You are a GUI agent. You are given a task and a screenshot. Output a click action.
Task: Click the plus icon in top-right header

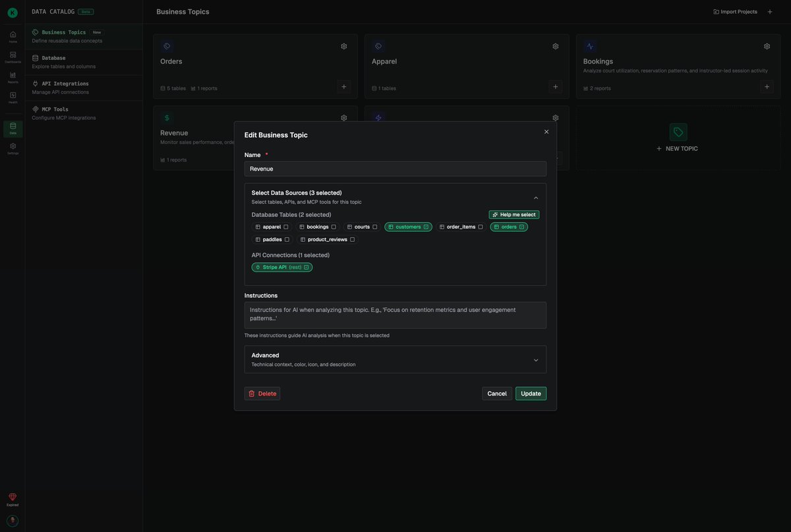(x=770, y=12)
